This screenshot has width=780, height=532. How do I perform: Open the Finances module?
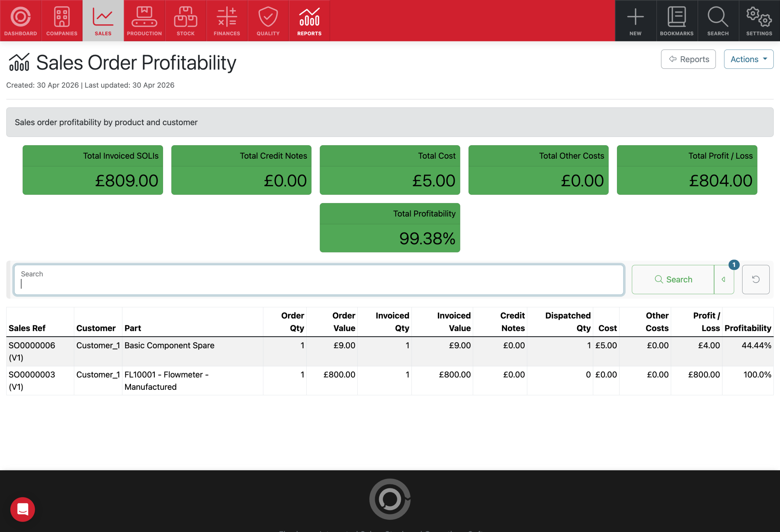pyautogui.click(x=227, y=21)
